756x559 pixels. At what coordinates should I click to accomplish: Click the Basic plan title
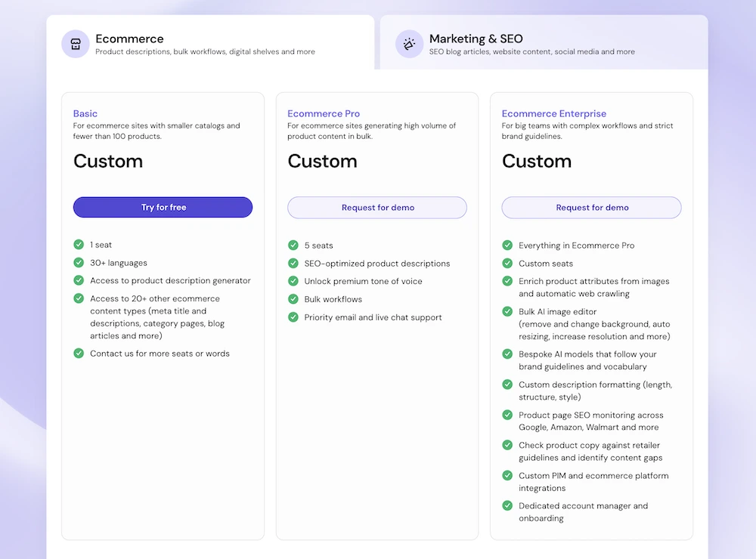tap(85, 114)
